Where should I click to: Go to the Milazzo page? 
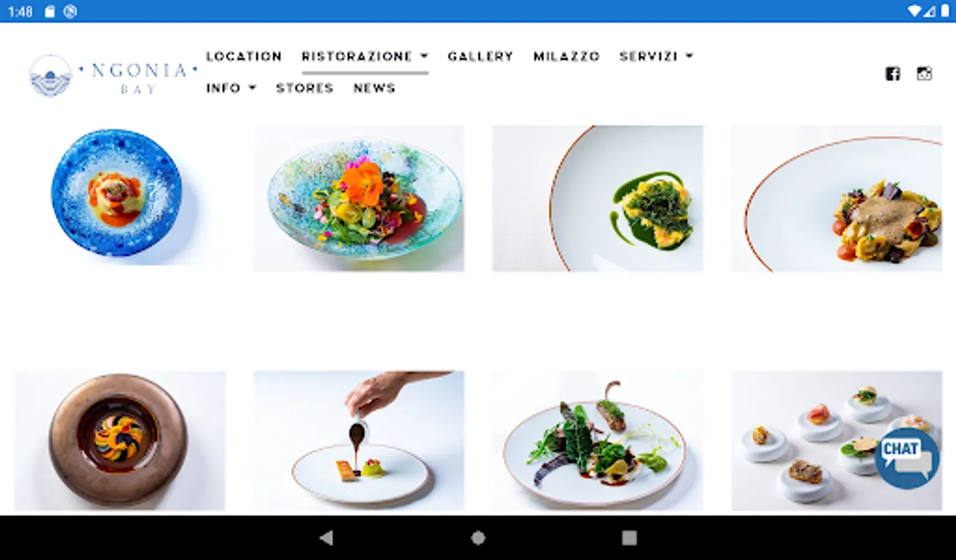(x=566, y=56)
